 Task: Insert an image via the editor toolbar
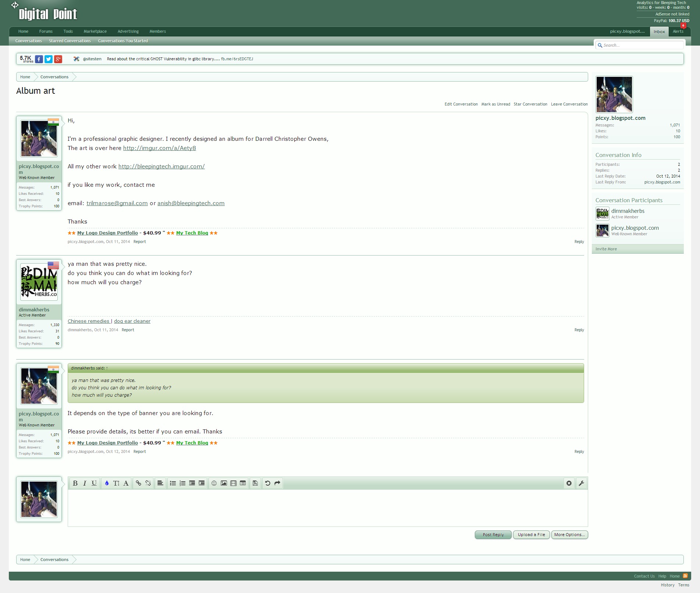click(x=224, y=483)
